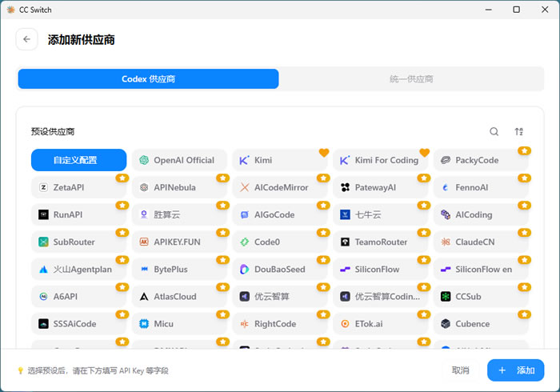
Task: Click star badge on ClaudeCN
Action: click(x=524, y=233)
